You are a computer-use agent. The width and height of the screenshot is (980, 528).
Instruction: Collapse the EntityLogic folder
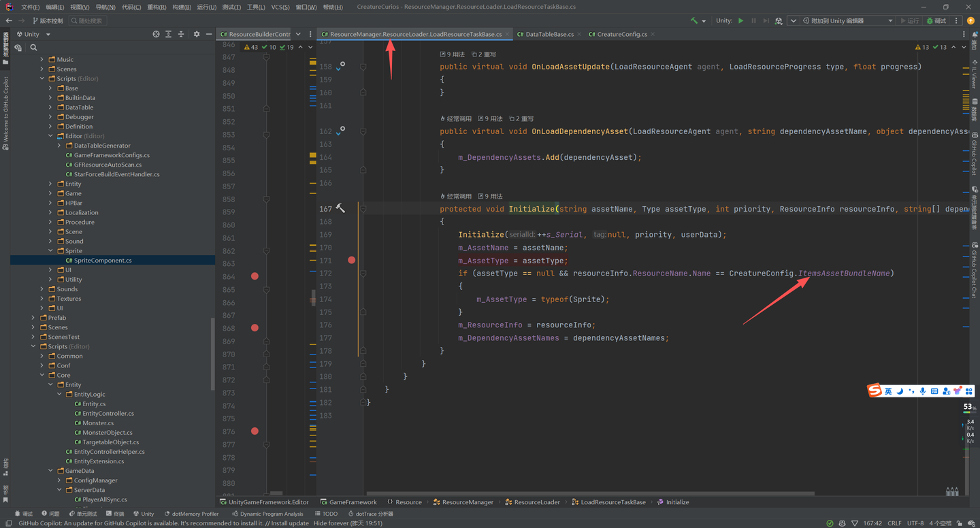[x=59, y=395]
